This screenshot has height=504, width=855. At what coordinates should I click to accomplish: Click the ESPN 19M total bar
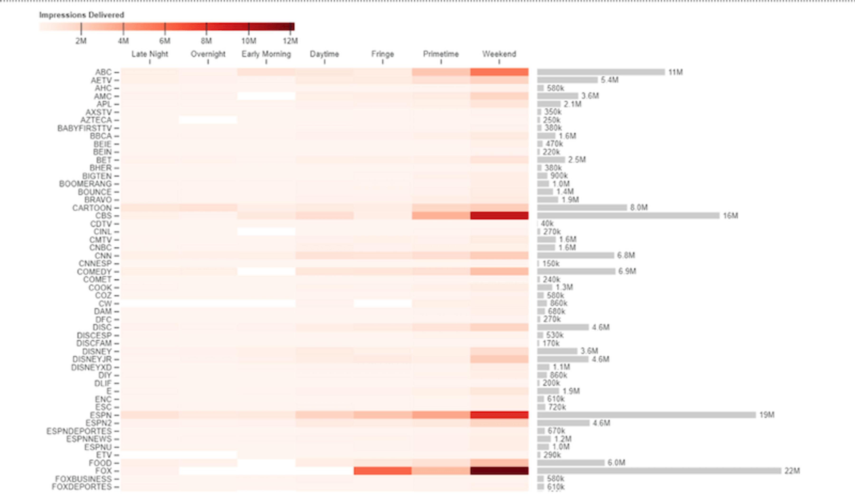646,415
